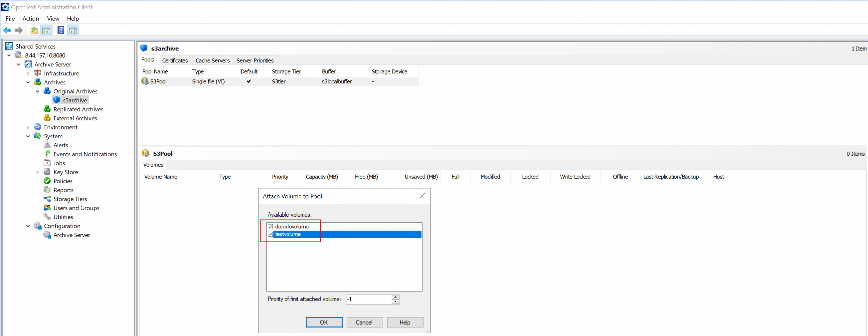
Task: Click the Help button in dialog
Action: point(405,322)
